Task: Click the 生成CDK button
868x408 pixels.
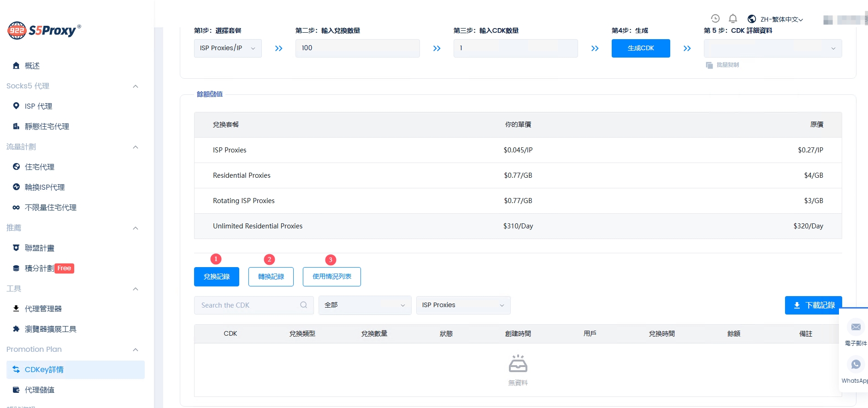Action: 640,48
